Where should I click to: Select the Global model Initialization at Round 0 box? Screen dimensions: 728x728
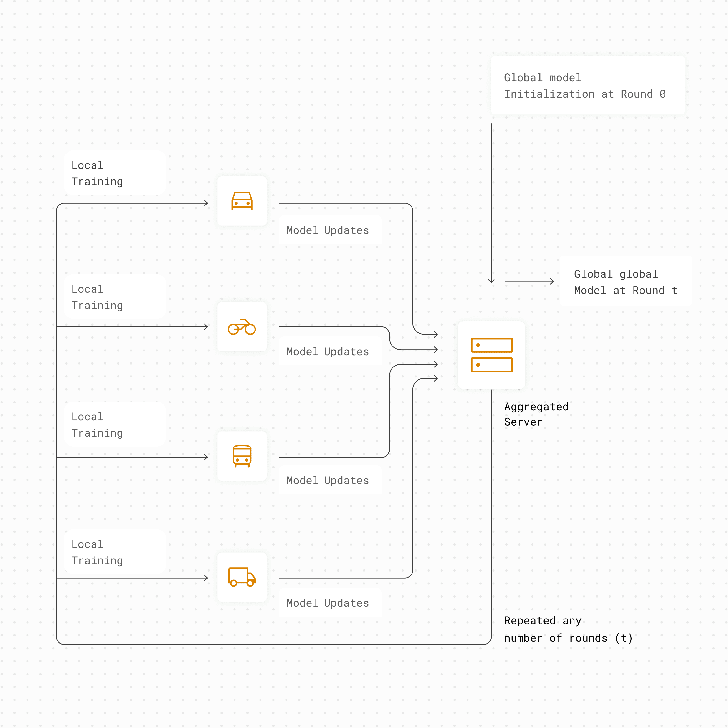588,85
